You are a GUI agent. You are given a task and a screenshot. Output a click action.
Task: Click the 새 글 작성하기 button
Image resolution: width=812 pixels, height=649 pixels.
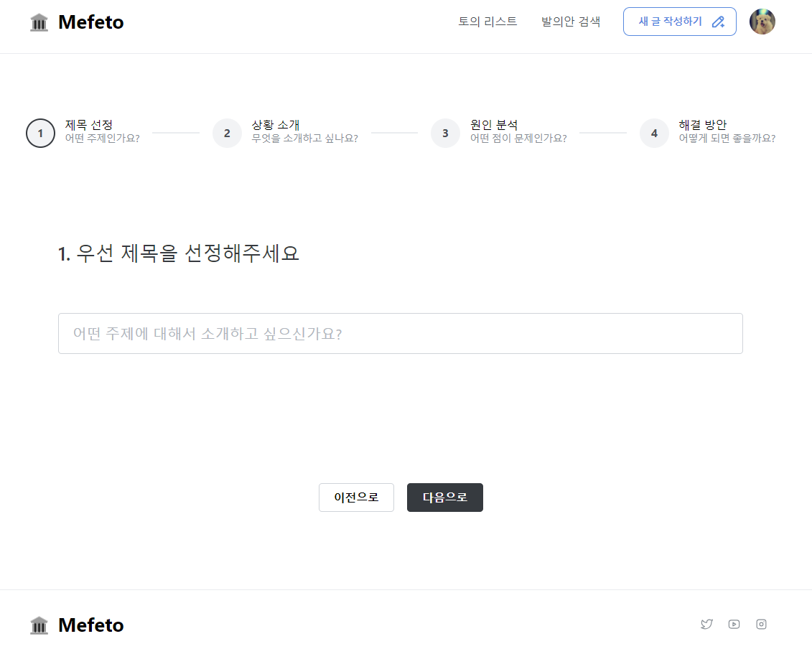coord(679,22)
